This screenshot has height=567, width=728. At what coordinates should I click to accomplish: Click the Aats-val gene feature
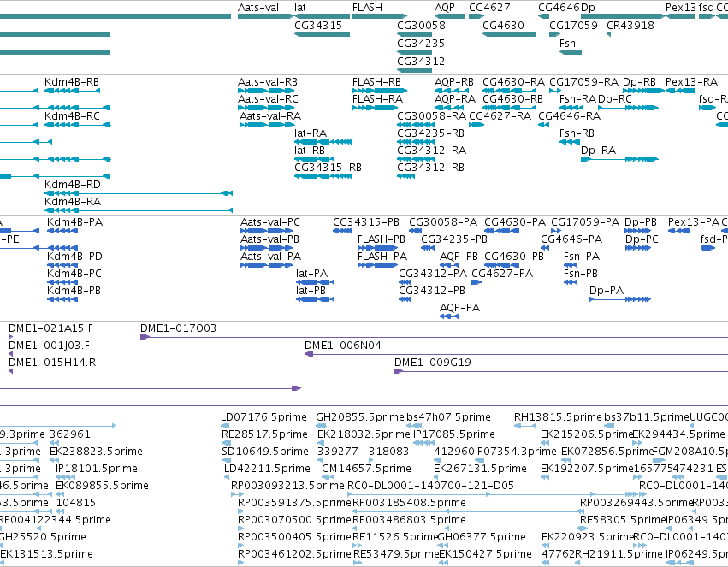click(x=266, y=16)
